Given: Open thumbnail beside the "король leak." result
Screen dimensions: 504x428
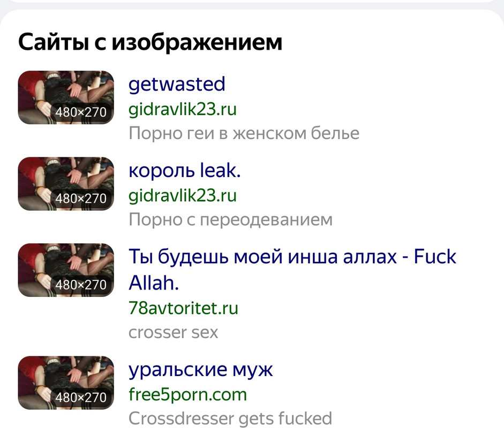Looking at the screenshot, I should click(66, 184).
